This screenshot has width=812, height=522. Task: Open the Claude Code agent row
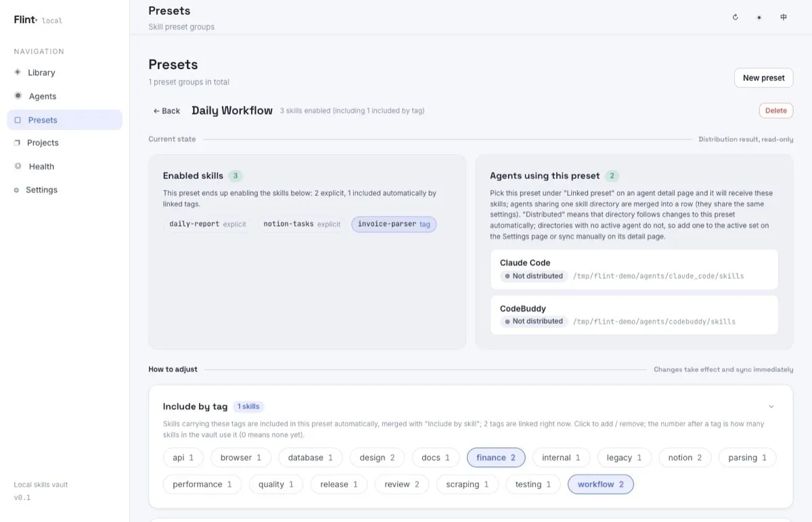point(634,269)
